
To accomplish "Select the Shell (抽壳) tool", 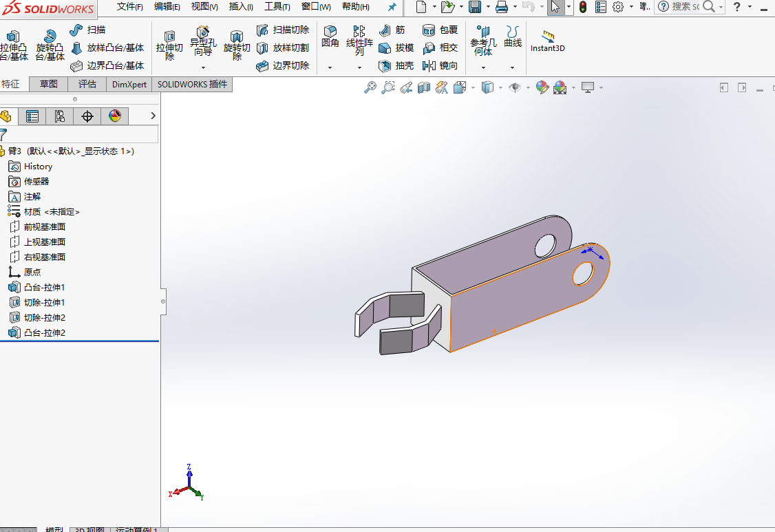I will (x=396, y=66).
